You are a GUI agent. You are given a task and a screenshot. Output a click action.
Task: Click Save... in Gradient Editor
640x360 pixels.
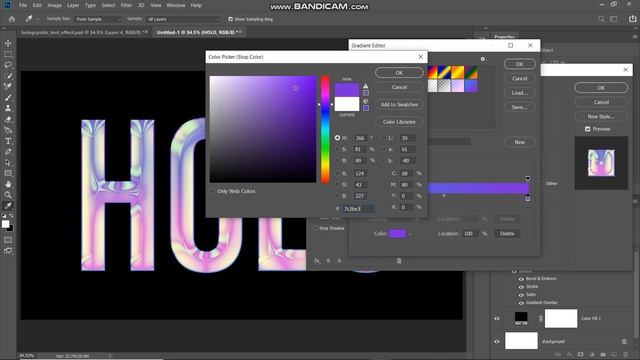coord(520,107)
